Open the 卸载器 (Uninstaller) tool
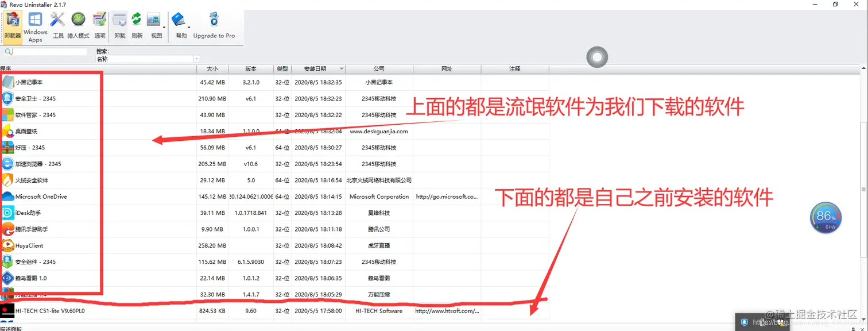 coord(13,26)
